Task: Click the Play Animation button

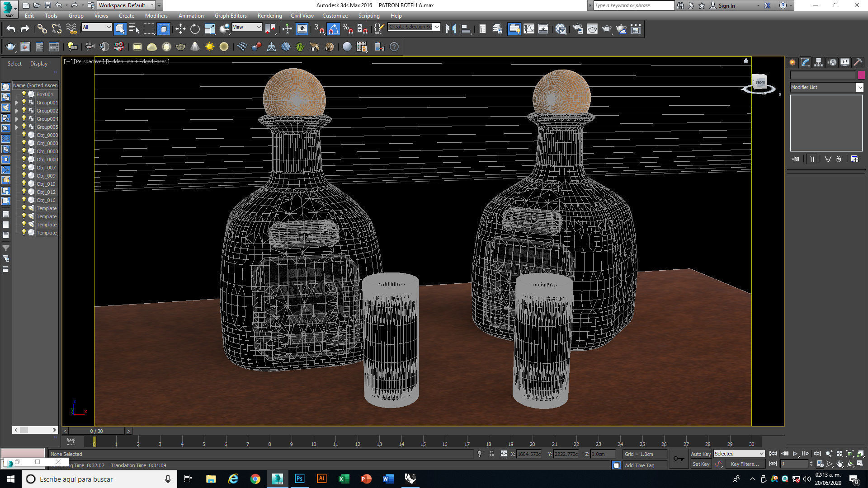Action: pos(795,454)
